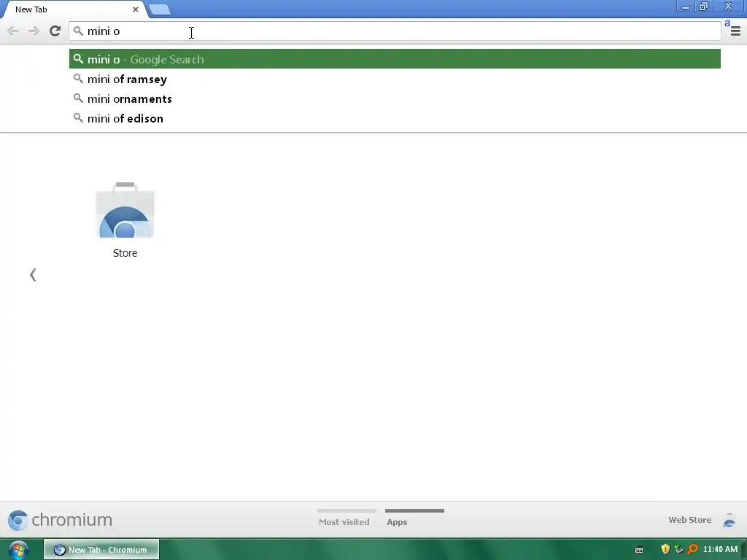Click the 11:40 AM system clock
The width and height of the screenshot is (747, 560).
click(720, 550)
